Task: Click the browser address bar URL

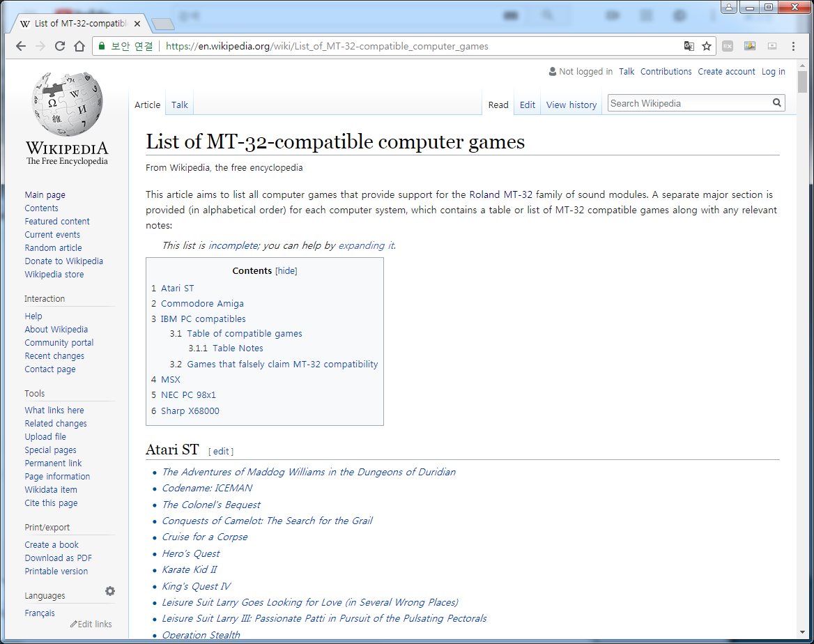Action: click(x=327, y=46)
